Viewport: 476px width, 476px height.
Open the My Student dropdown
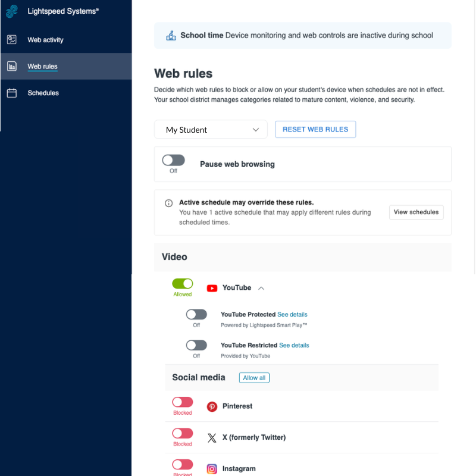click(x=211, y=130)
